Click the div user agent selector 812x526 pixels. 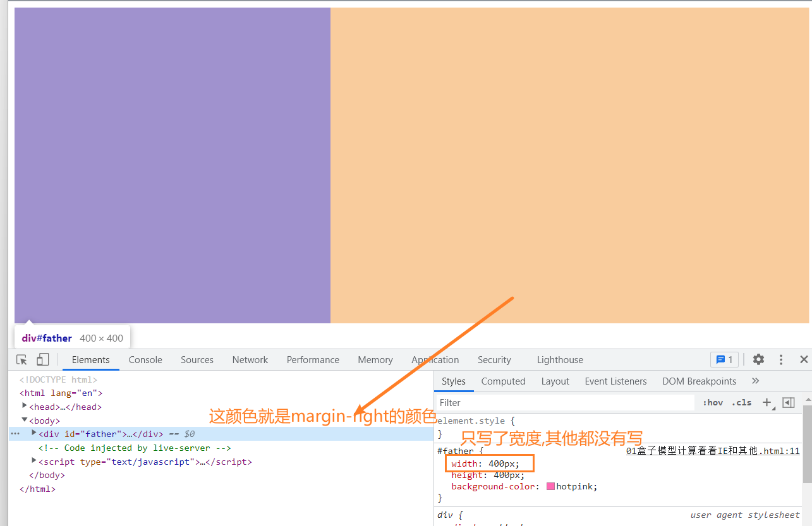[445, 515]
